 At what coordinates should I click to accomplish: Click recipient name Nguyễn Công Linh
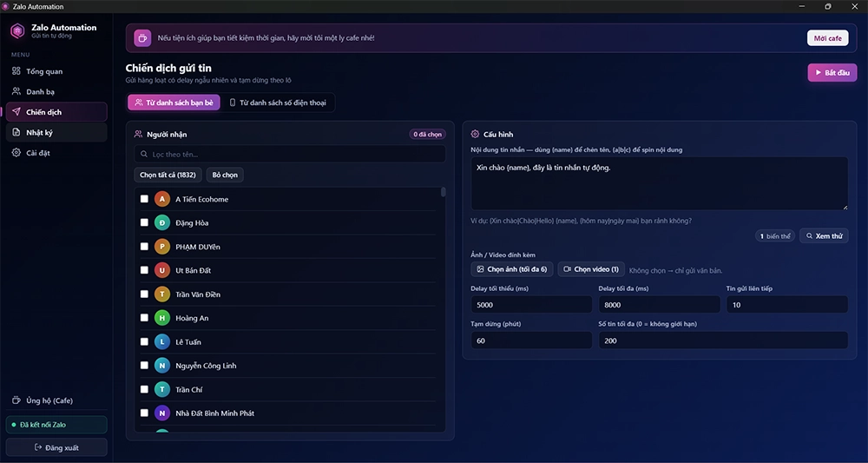(x=206, y=366)
